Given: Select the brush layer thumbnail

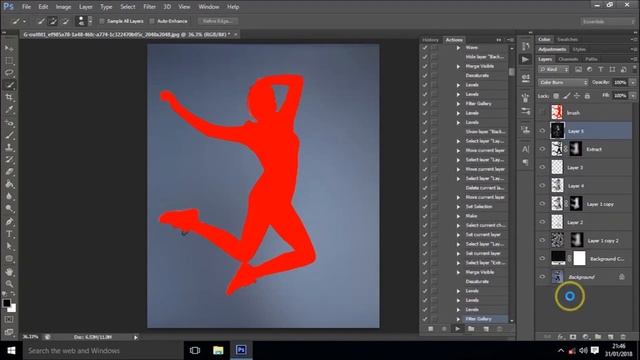Looking at the screenshot, I should 557,113.
